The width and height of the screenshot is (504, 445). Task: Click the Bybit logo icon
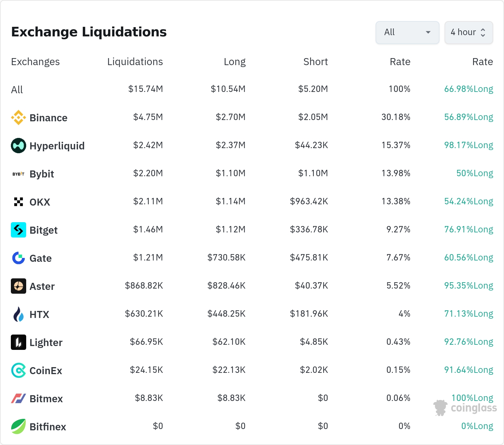tap(19, 174)
